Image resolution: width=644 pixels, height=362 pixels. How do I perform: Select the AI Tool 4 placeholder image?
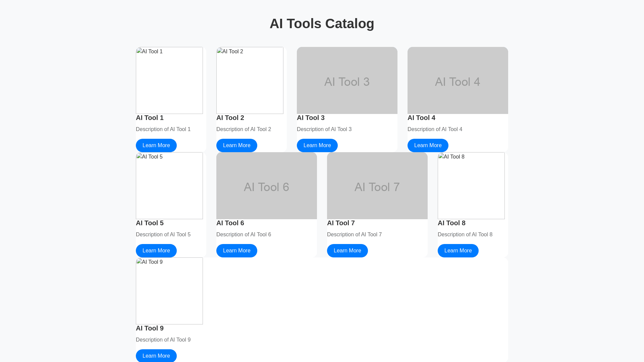coord(458,80)
